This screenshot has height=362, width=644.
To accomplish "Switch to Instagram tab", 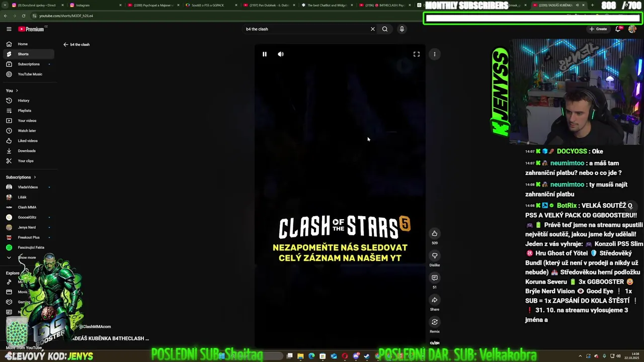I will 96,5.
